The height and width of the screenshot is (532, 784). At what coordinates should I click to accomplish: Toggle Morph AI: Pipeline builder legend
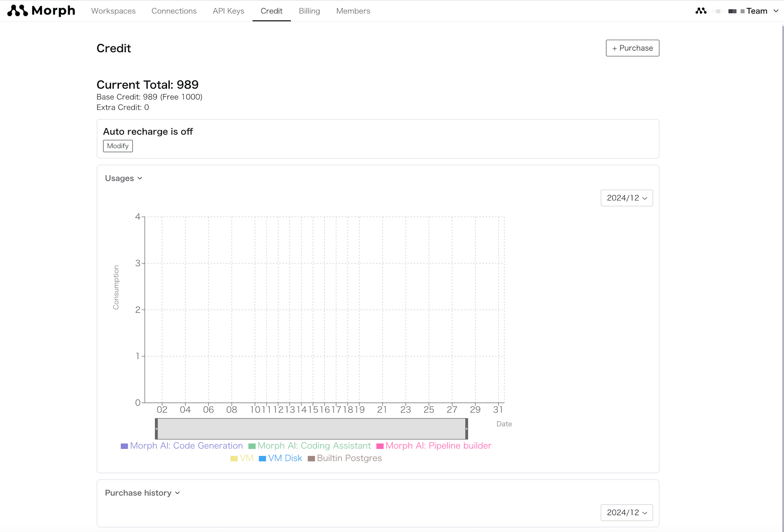pyautogui.click(x=434, y=446)
